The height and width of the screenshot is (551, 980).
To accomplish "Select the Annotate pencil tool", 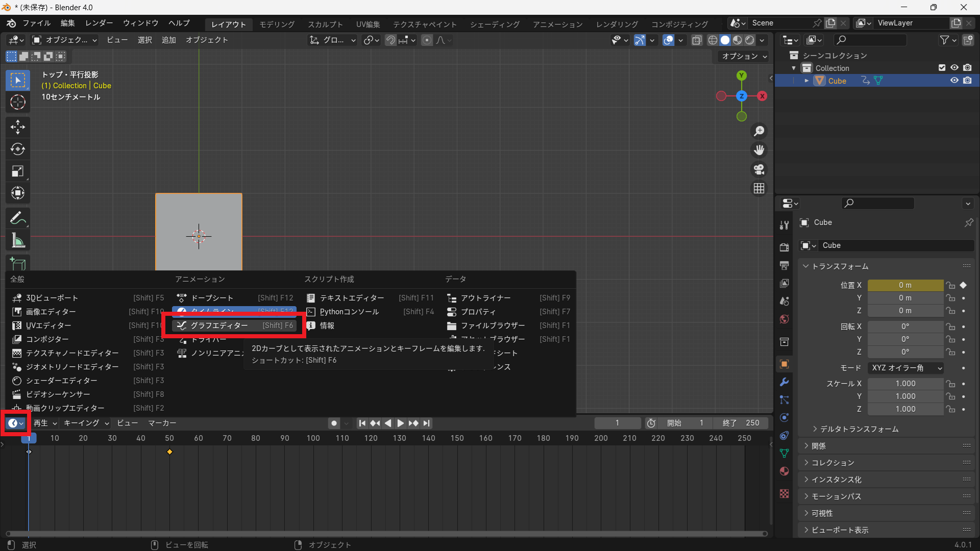I will 18,218.
